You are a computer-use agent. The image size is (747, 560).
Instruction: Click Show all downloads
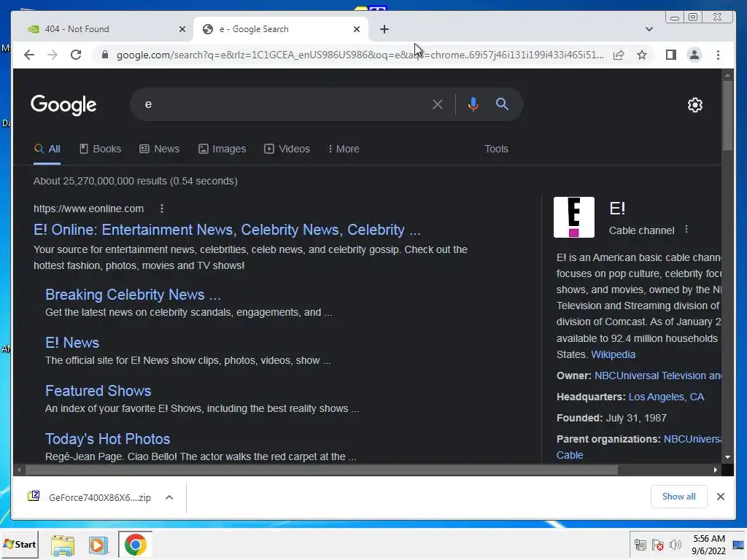tap(679, 497)
